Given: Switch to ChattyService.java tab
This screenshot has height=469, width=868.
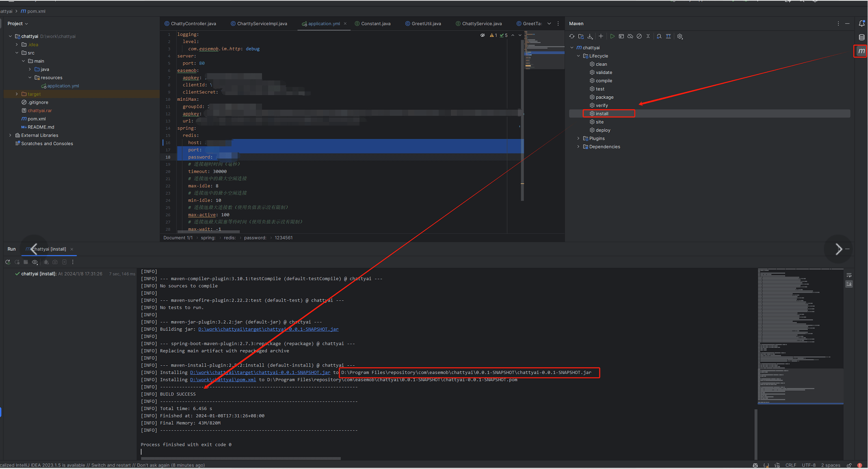Looking at the screenshot, I should tap(478, 24).
